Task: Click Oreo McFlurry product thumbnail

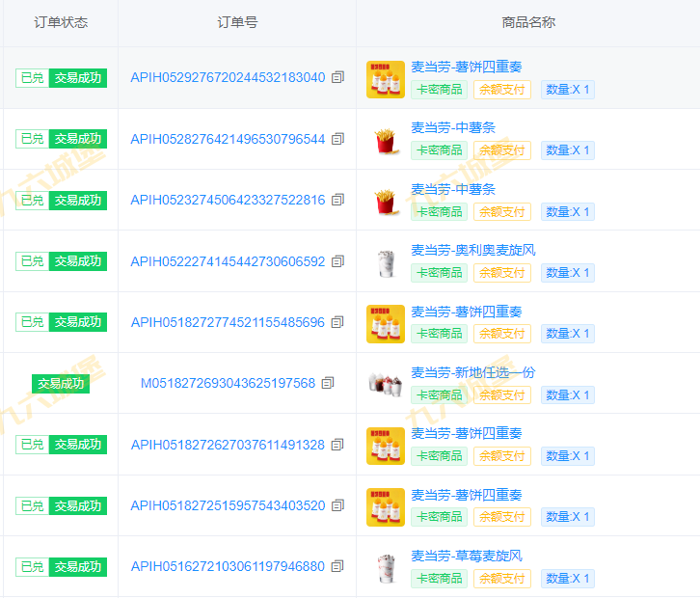Action: click(x=386, y=263)
